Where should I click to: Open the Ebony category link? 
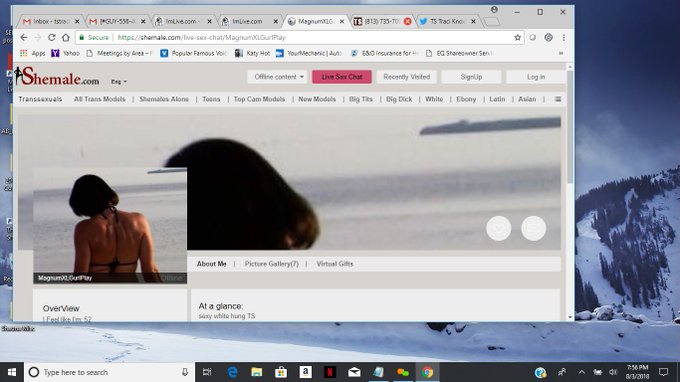[x=466, y=99]
